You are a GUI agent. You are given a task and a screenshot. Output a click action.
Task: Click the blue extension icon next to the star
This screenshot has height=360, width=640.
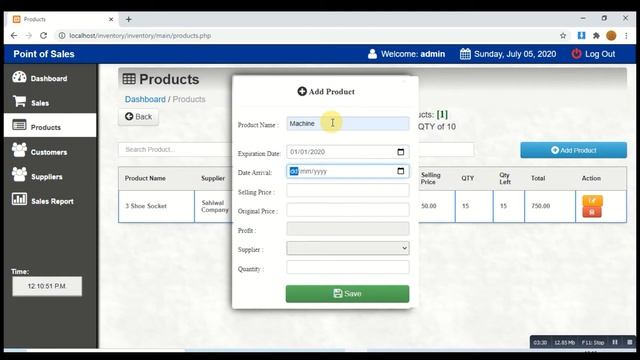581,36
